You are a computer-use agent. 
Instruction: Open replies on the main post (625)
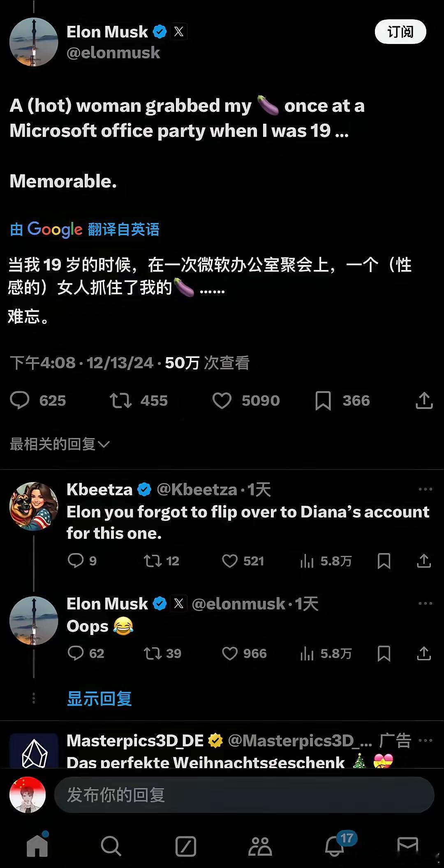(x=19, y=401)
